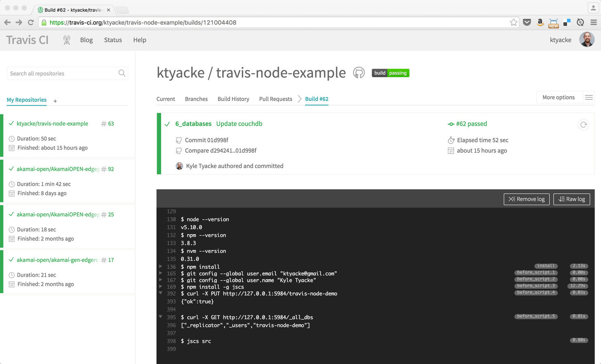Image resolution: width=601 pixels, height=364 pixels.
Task: Open the Pull Requests tab
Action: click(276, 99)
